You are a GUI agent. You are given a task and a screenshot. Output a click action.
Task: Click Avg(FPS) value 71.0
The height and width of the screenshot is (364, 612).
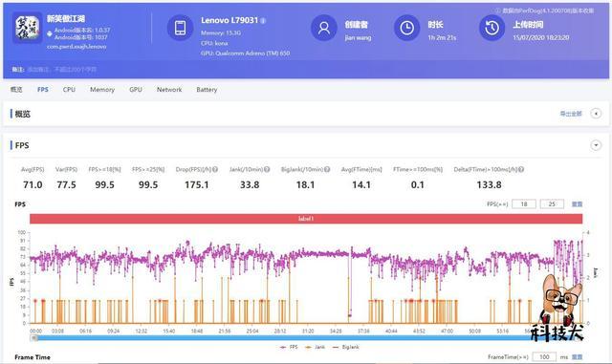pyautogui.click(x=33, y=185)
